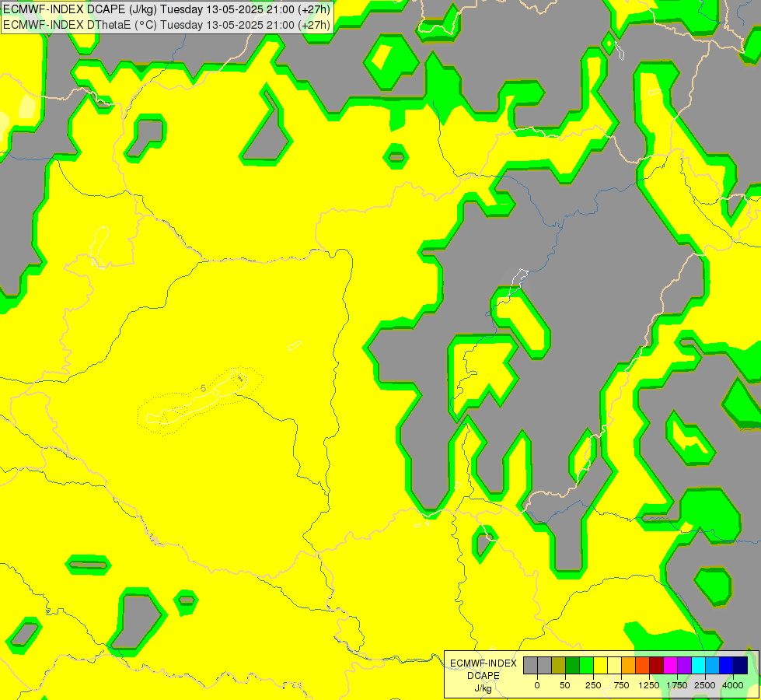Pick the bright green legend swatch
The width and height of the screenshot is (761, 700).
(587, 665)
